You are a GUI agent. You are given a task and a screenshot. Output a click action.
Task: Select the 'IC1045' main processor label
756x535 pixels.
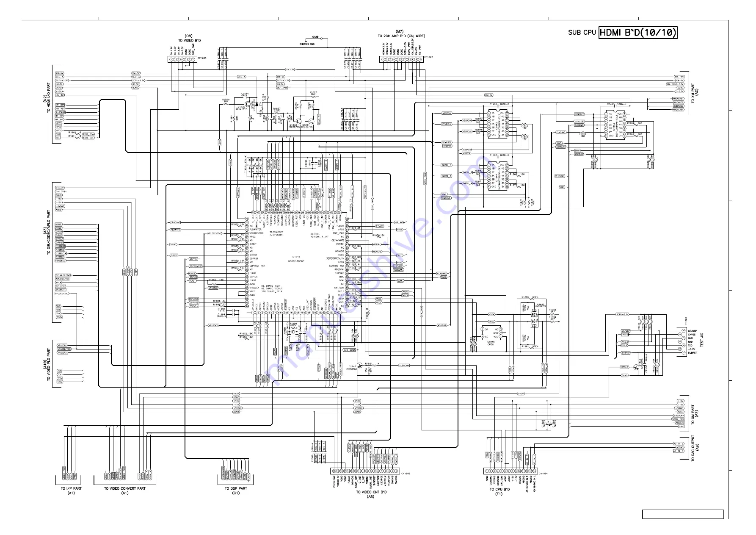(x=296, y=257)
